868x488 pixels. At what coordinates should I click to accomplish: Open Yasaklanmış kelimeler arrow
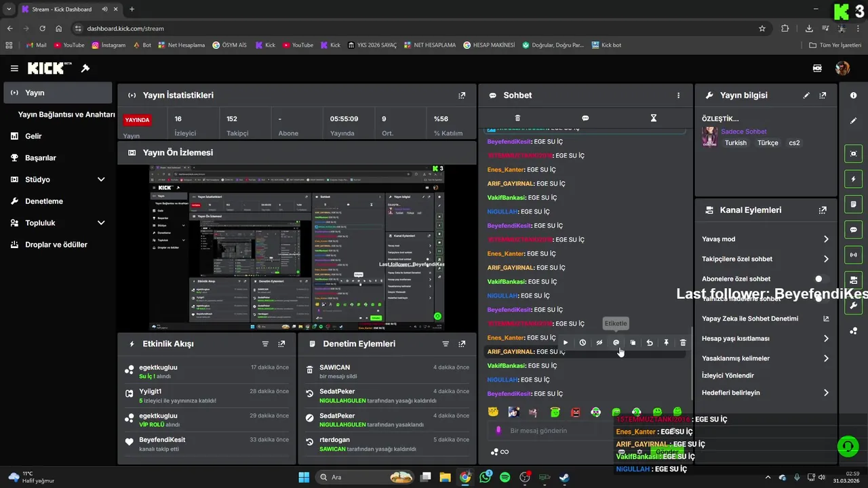pyautogui.click(x=826, y=359)
